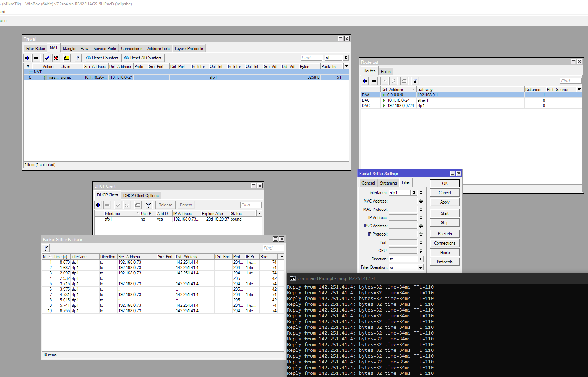This screenshot has width=588, height=377.
Task: Open filter funnel in DHCP Client toolbar
Action: (x=149, y=205)
